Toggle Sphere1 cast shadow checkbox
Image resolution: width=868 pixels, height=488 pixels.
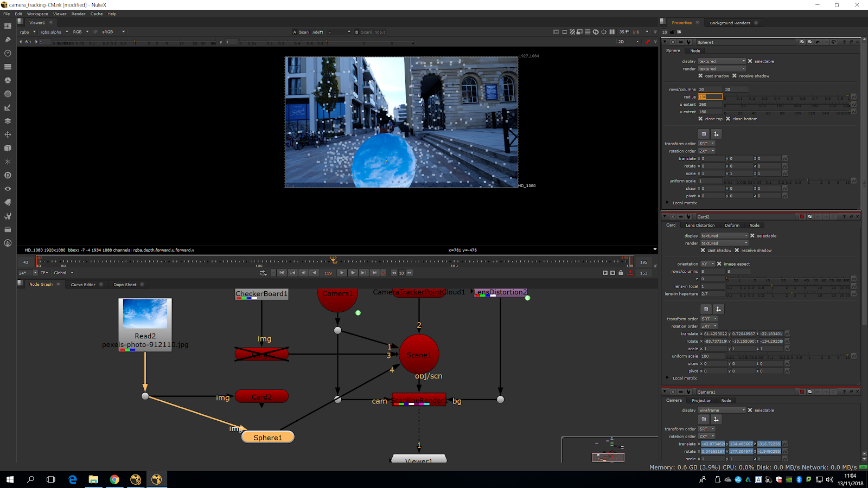coord(700,76)
